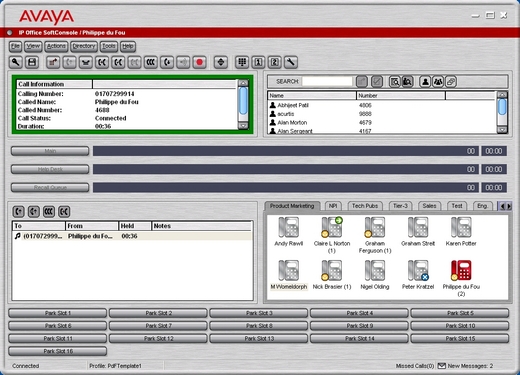Screen dimensions: 520x375
Task: Switch to the Sales tab
Action: [429, 206]
